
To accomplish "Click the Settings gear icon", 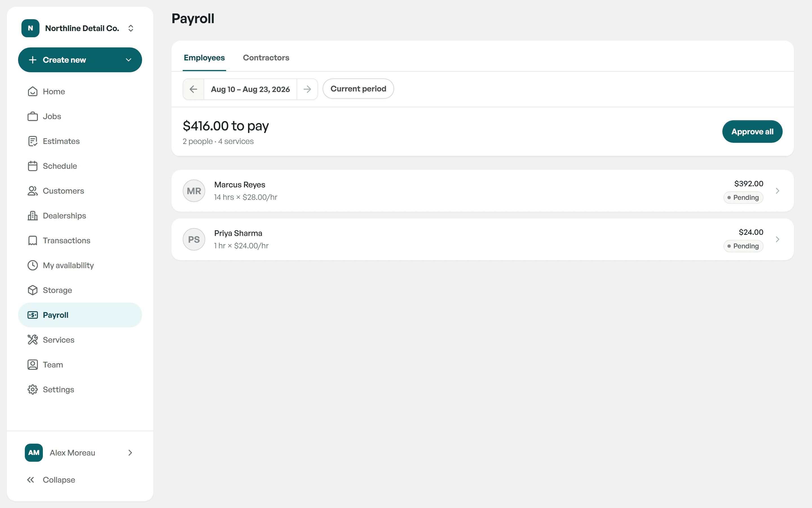I will (x=32, y=390).
